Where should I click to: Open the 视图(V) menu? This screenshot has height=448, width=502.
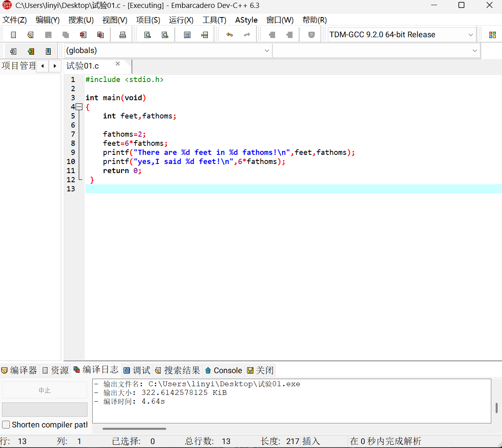point(115,20)
